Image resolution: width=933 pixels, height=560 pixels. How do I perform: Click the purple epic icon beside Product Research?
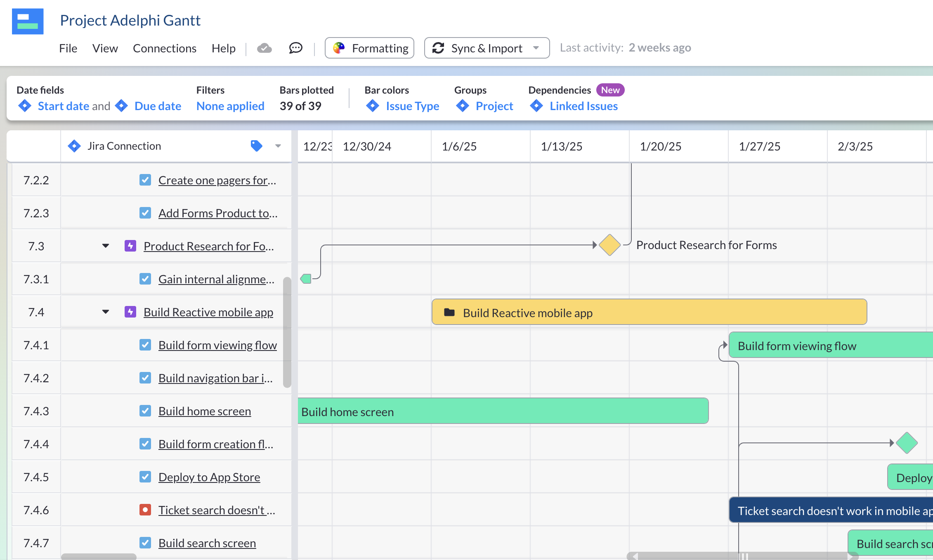point(130,245)
